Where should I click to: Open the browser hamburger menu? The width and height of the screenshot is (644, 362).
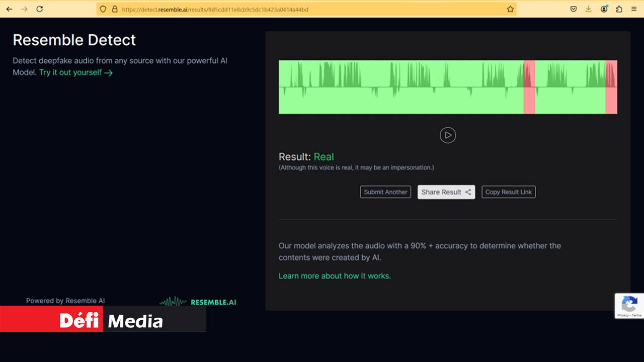tap(634, 9)
